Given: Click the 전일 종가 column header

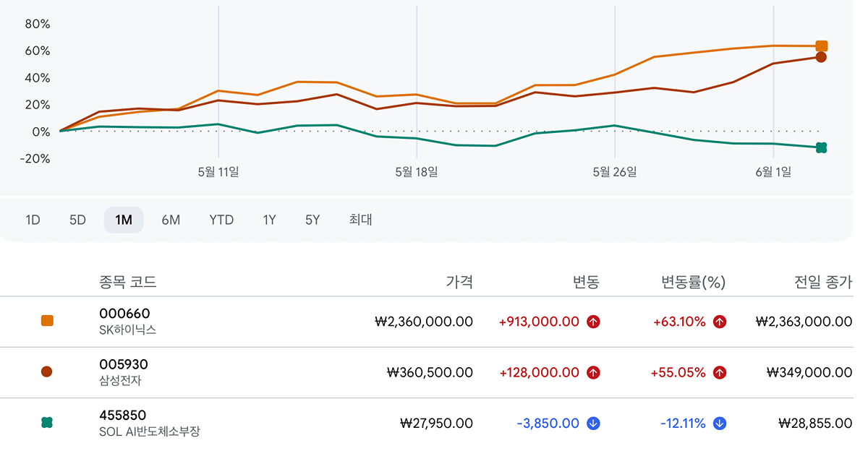Looking at the screenshot, I should (823, 282).
